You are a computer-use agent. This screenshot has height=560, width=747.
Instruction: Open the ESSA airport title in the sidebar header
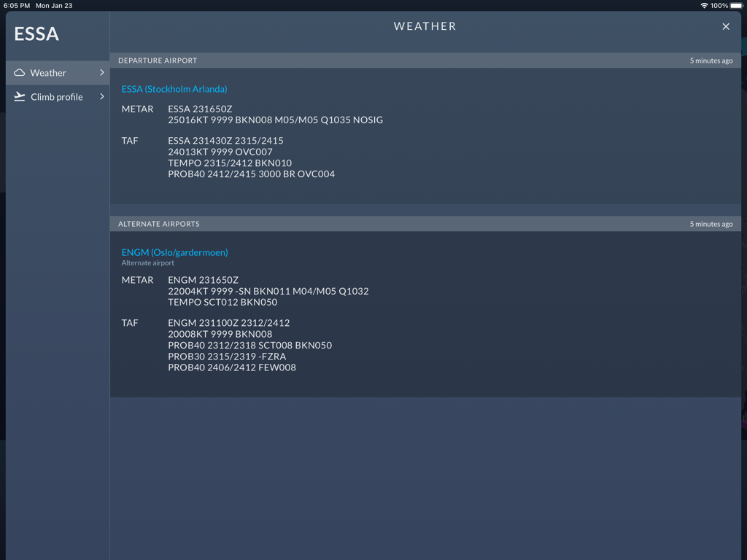[x=36, y=34]
